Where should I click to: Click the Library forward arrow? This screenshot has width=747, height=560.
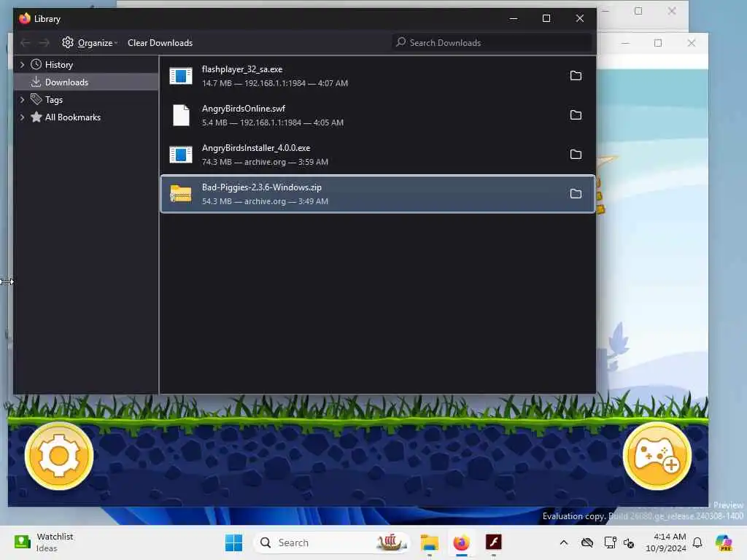click(x=44, y=43)
